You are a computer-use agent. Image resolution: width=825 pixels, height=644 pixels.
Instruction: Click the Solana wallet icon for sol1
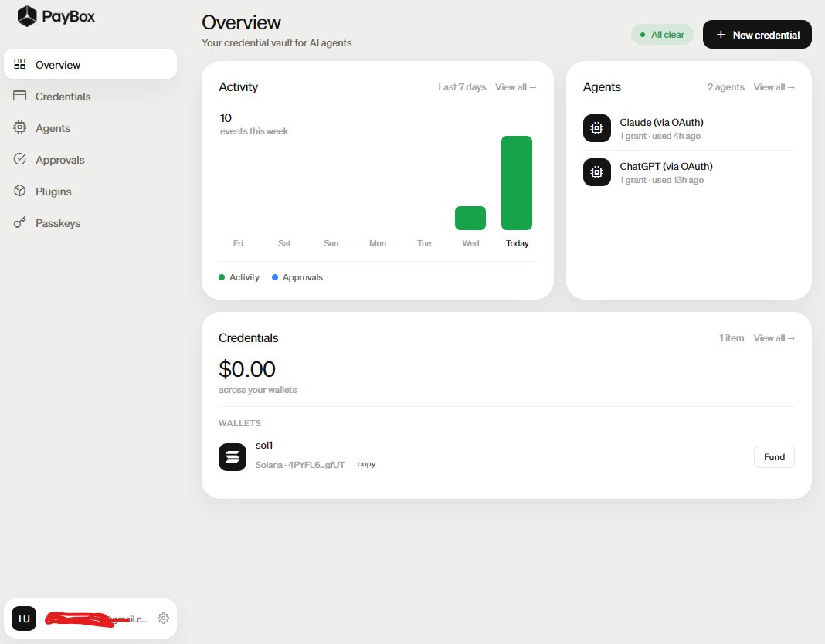233,456
